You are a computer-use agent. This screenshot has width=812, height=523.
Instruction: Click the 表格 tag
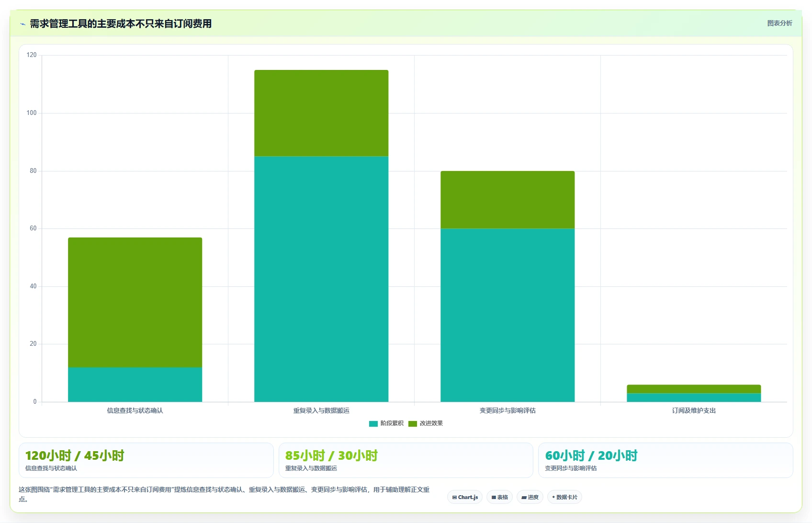499,497
